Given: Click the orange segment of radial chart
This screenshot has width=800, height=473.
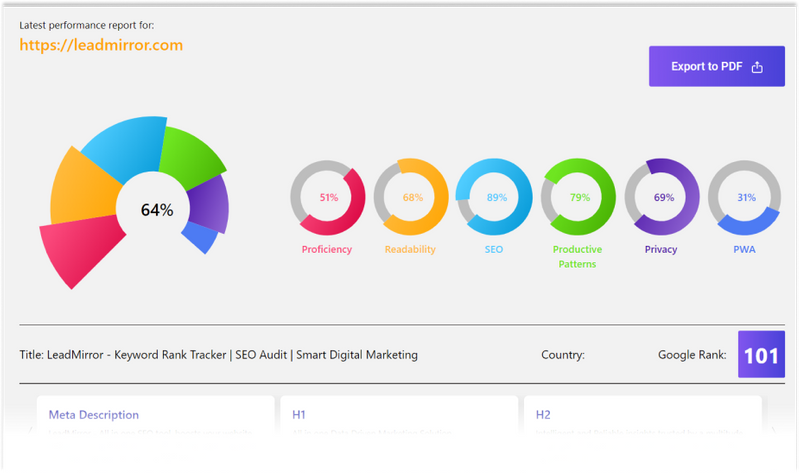Looking at the screenshot, I should [82, 192].
